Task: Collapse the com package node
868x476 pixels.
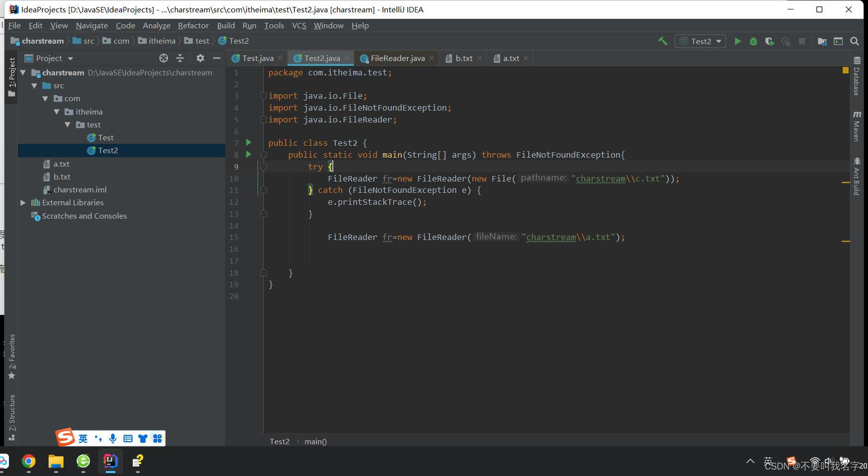Action: coord(46,99)
